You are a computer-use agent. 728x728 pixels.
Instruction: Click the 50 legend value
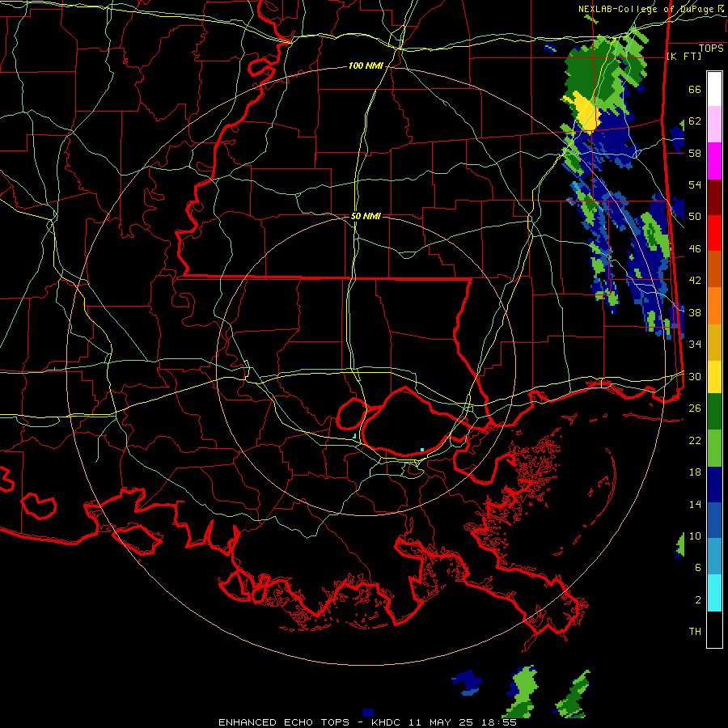point(695,217)
